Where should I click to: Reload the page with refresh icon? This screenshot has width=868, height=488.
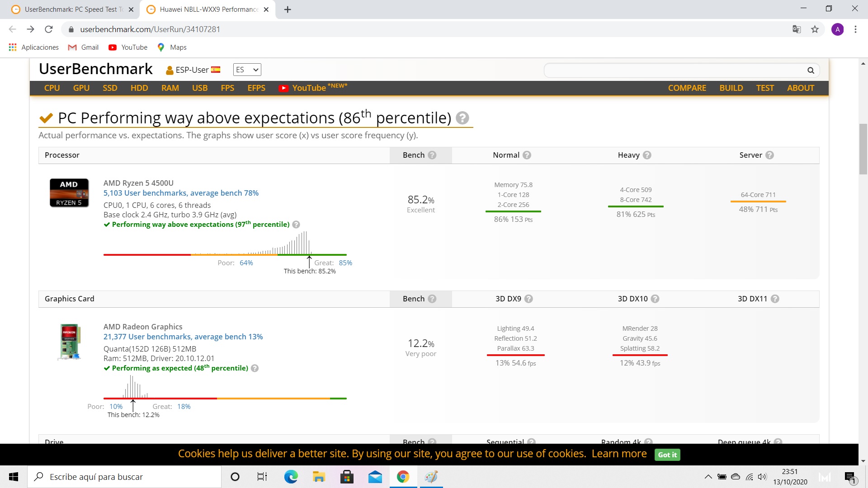pos(49,29)
